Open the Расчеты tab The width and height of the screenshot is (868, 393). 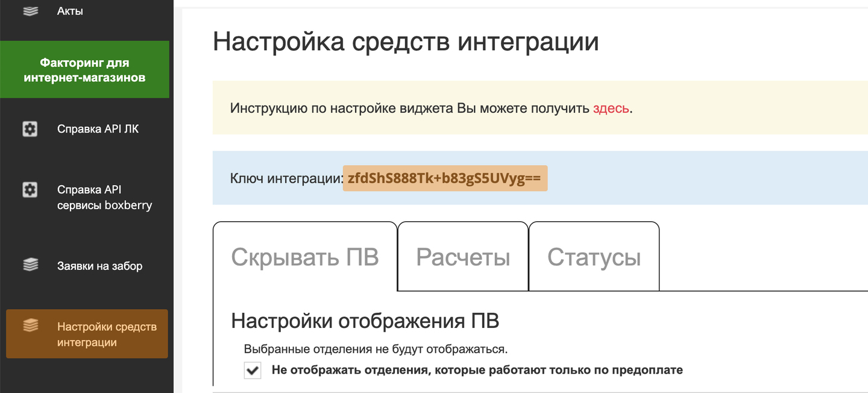coord(463,257)
